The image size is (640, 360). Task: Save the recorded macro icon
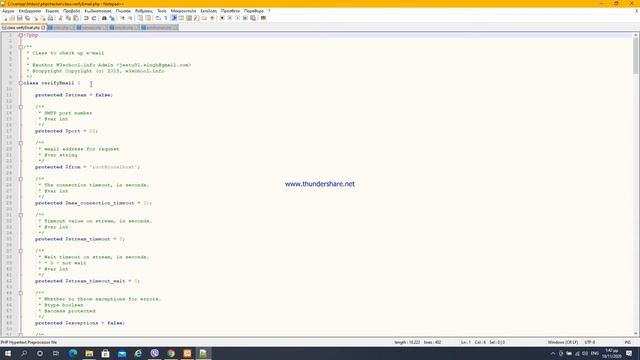pyautogui.click(x=253, y=18)
